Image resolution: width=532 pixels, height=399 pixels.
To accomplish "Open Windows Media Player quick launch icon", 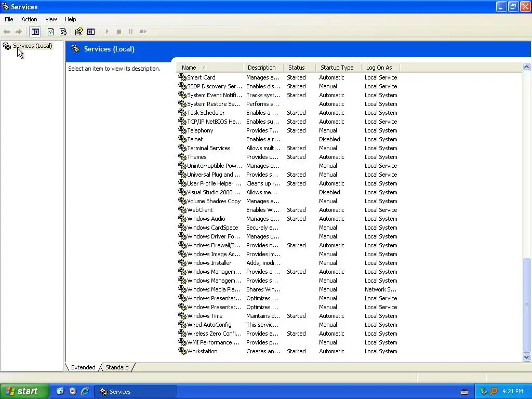I will click(73, 391).
